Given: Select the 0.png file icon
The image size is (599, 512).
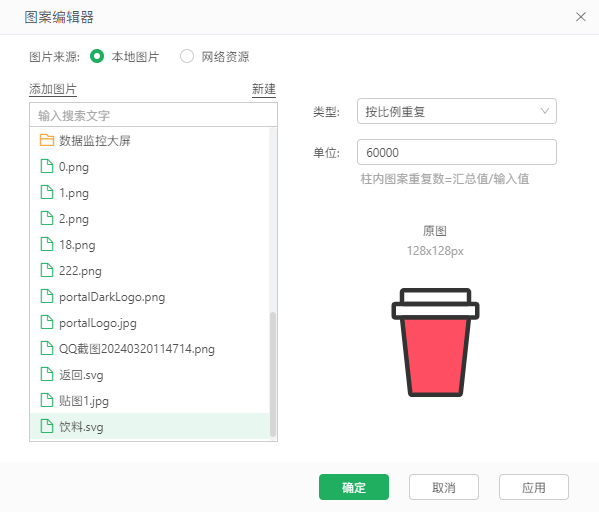Looking at the screenshot, I should point(47,166).
